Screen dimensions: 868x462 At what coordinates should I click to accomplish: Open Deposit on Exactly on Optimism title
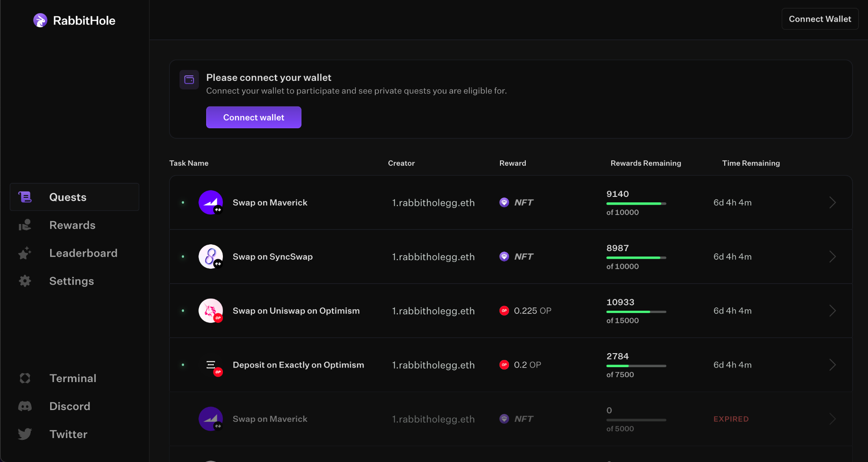pos(298,365)
